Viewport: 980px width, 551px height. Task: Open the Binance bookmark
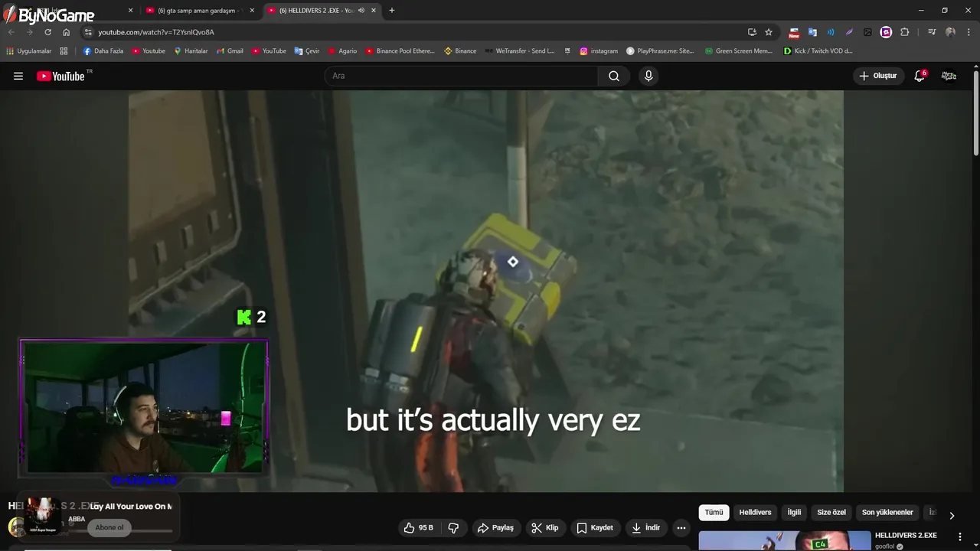click(459, 51)
